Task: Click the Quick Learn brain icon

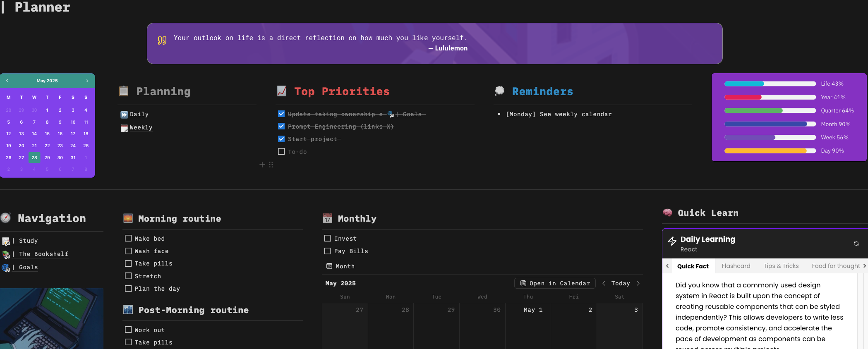Action: pos(667,213)
